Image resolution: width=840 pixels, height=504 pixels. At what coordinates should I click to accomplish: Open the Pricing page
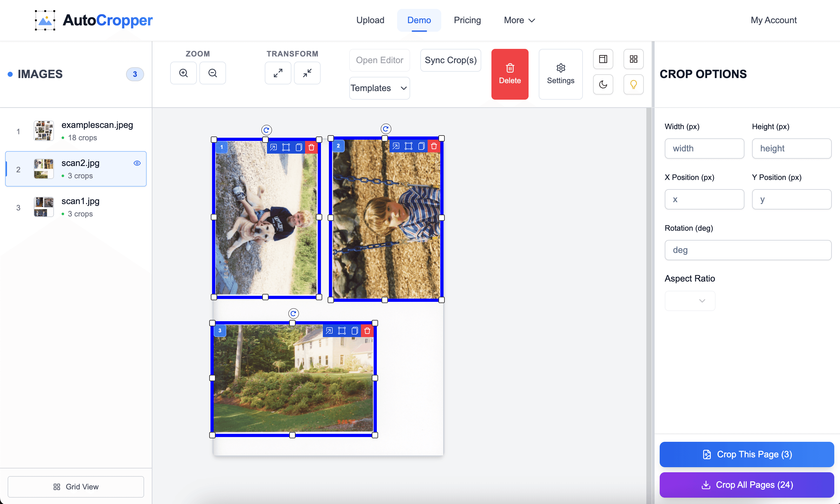click(467, 20)
